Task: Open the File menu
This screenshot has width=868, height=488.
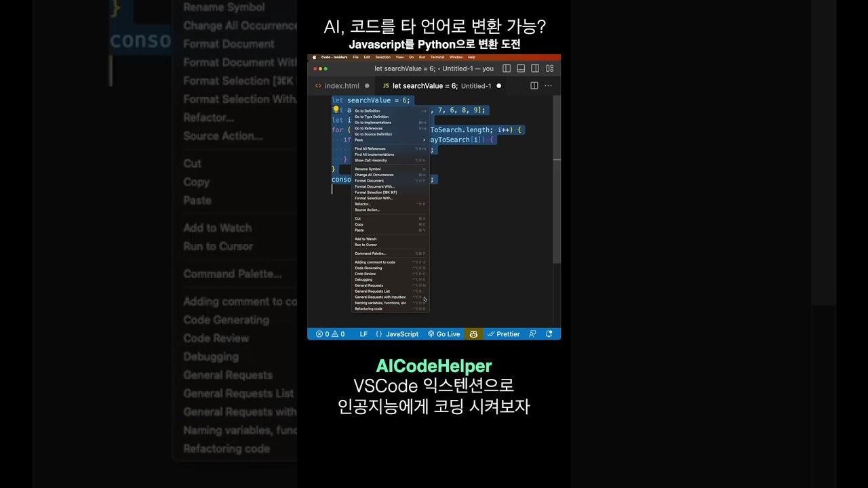Action: tap(355, 57)
